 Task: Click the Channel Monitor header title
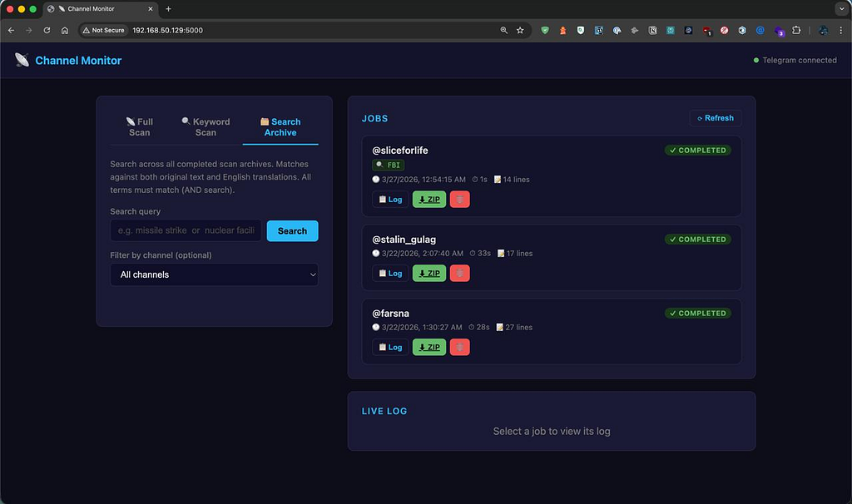pyautogui.click(x=78, y=60)
